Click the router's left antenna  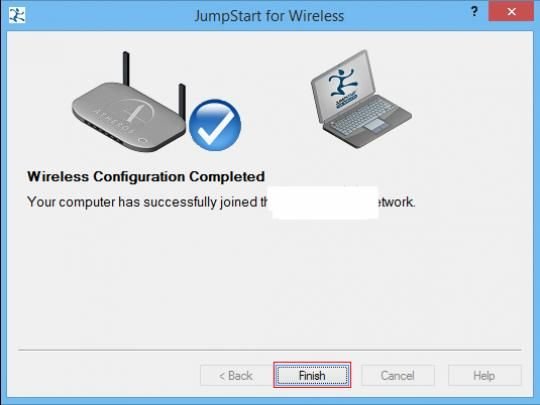pos(126,68)
